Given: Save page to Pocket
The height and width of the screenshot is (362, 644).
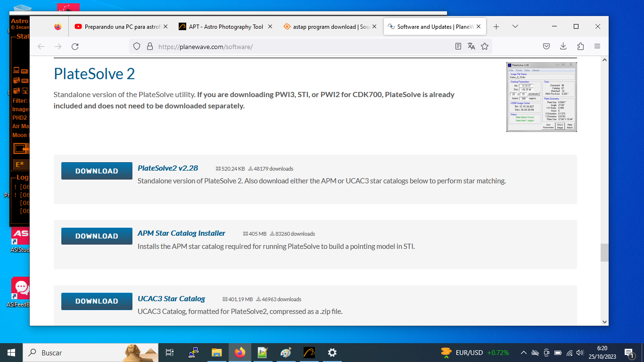Looking at the screenshot, I should [546, 46].
